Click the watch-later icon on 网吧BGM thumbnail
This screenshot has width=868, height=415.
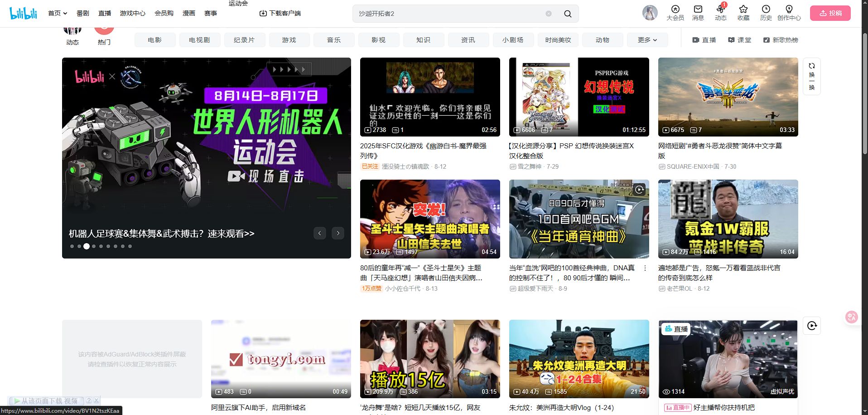[x=639, y=190]
